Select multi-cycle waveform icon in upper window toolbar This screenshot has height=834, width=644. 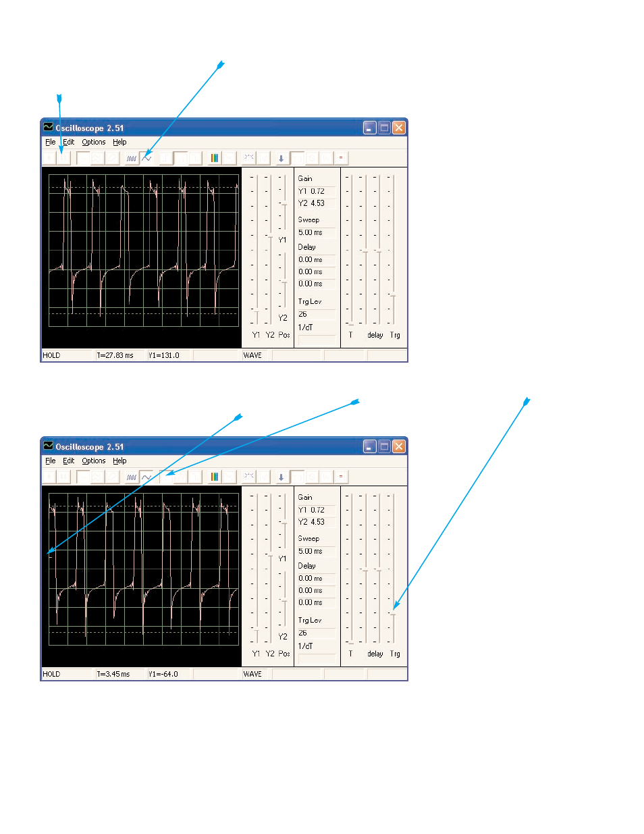tap(132, 158)
